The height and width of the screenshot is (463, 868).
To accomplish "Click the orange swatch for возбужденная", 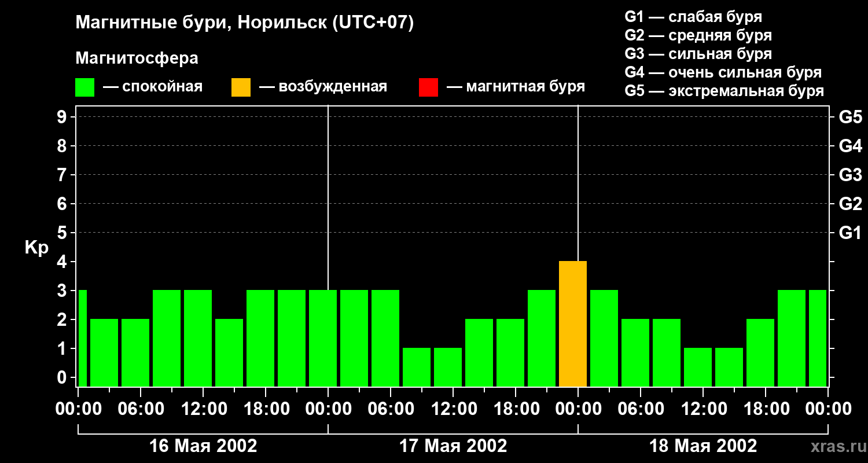I will tap(241, 87).
